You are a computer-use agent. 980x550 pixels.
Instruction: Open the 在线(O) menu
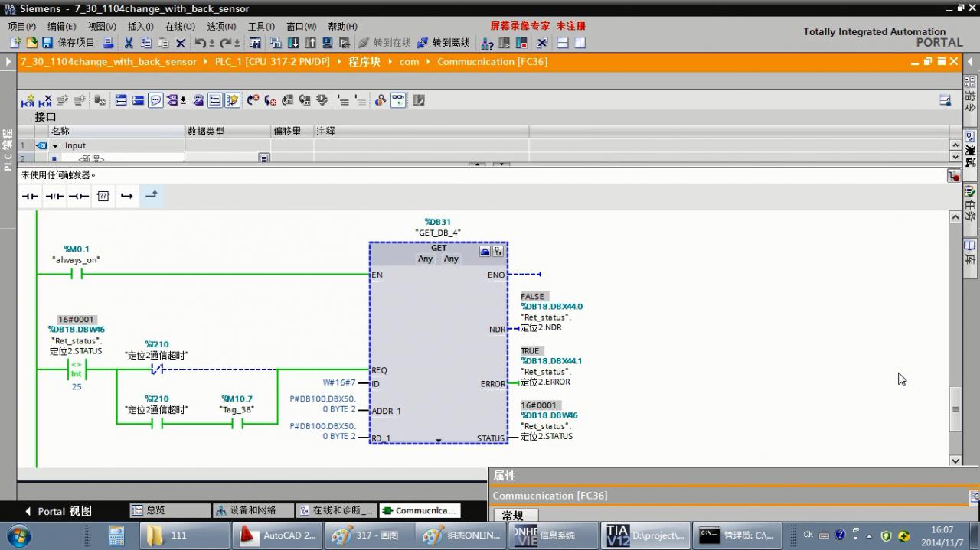click(x=180, y=26)
